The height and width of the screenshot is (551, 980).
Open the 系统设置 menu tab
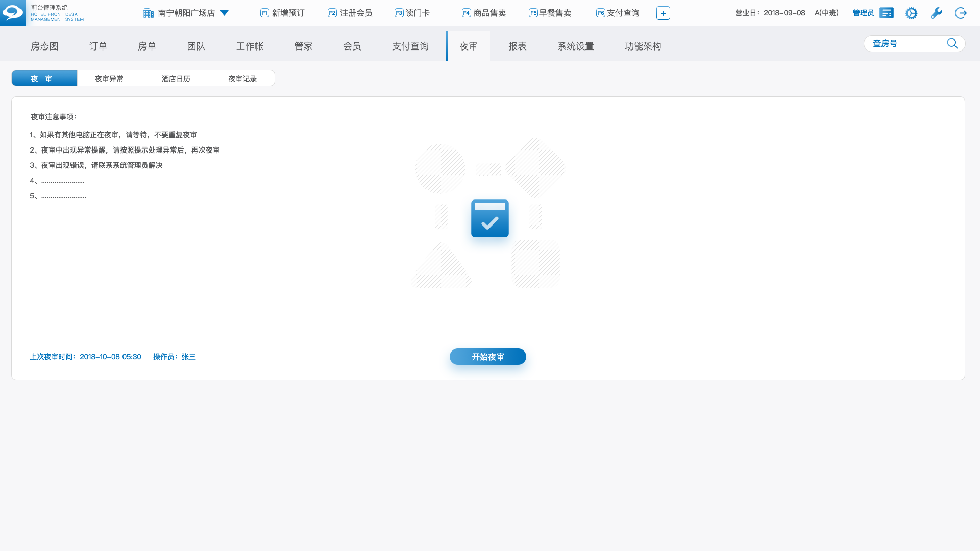[x=575, y=46]
